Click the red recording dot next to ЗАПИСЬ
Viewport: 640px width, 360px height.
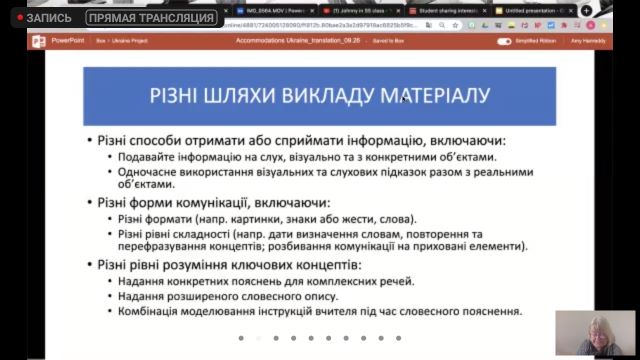20,18
